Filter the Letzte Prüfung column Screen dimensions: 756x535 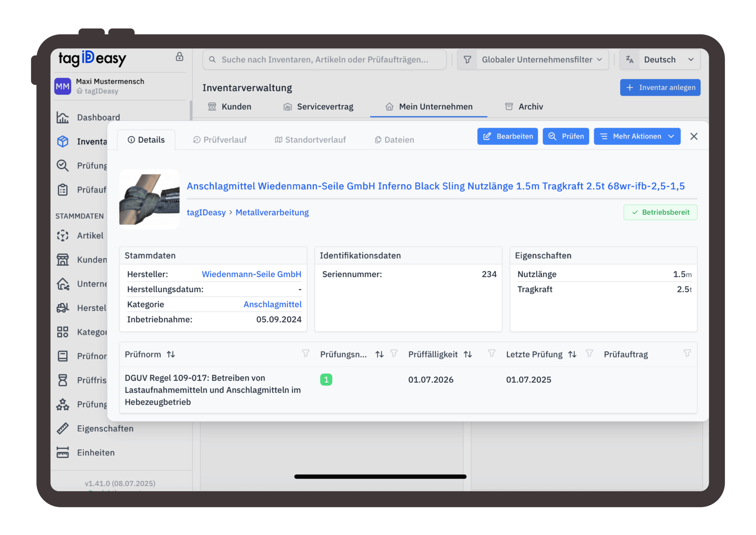(x=589, y=354)
